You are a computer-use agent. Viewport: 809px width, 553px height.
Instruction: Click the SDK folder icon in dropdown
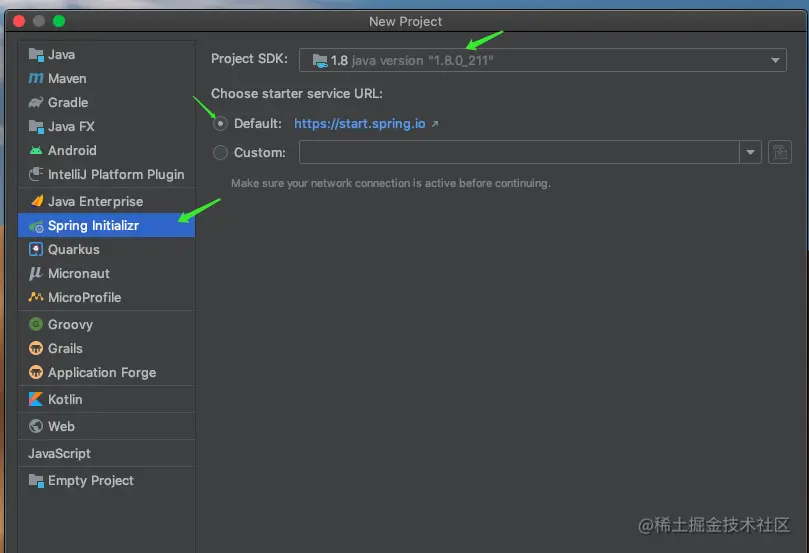pos(320,61)
